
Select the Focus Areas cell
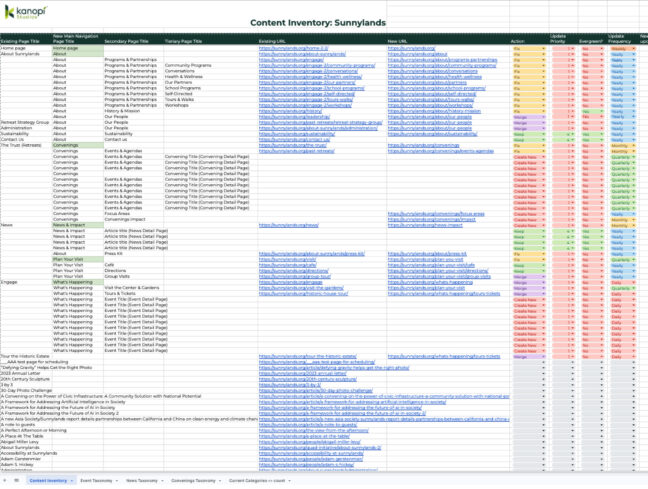click(x=133, y=214)
